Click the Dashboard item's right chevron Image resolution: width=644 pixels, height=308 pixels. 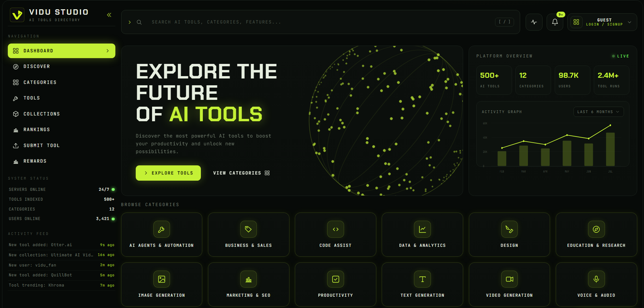click(x=107, y=51)
